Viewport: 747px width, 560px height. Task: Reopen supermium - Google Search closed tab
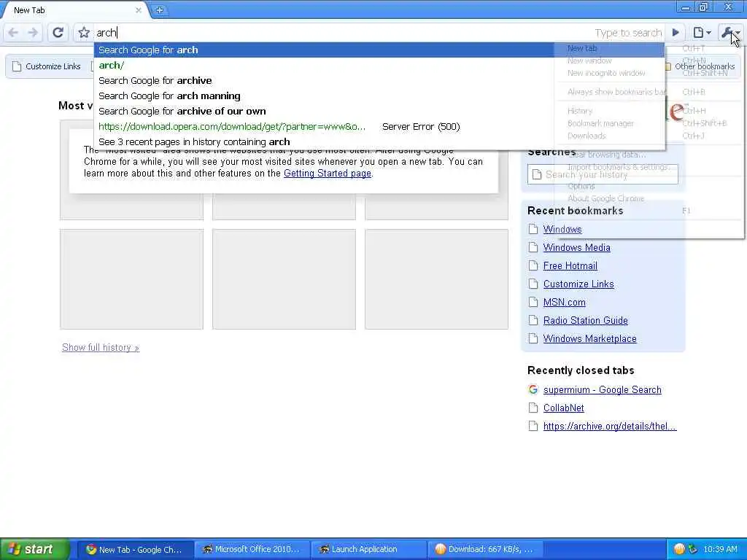point(602,390)
